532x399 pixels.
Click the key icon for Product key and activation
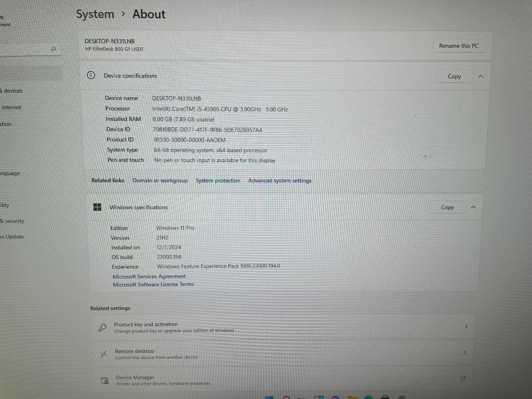pyautogui.click(x=103, y=328)
